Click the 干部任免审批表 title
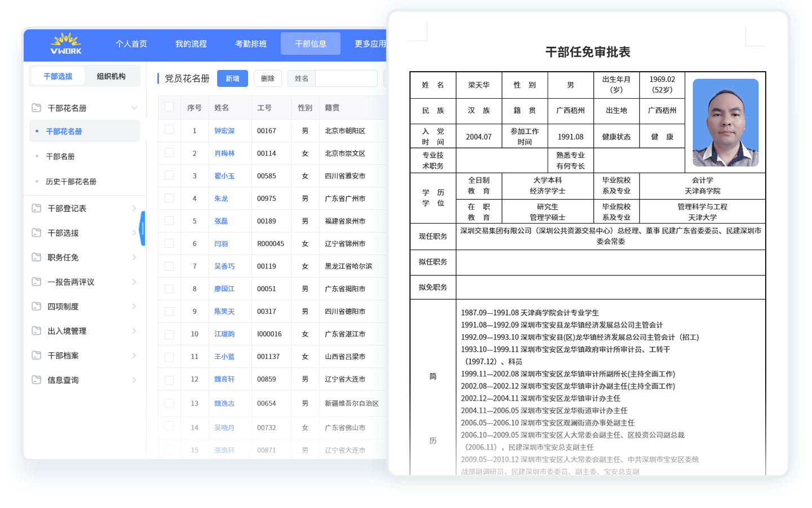812x508 pixels. point(588,52)
